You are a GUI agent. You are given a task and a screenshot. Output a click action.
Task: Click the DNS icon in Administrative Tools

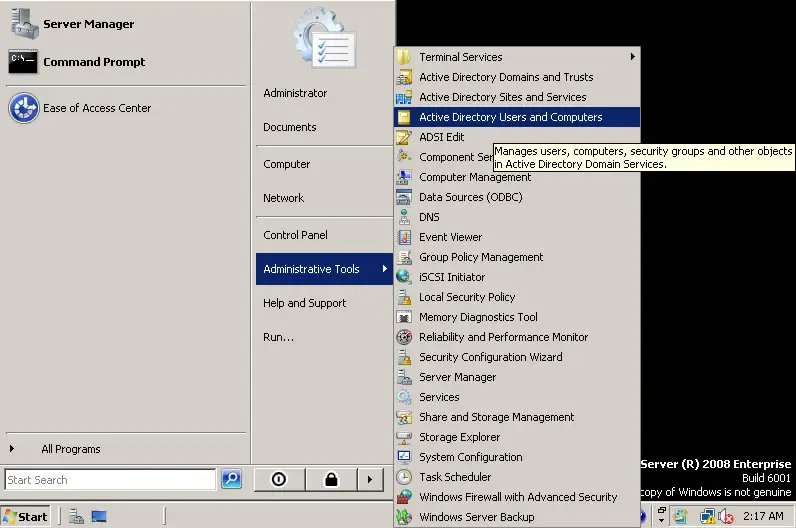click(x=404, y=217)
